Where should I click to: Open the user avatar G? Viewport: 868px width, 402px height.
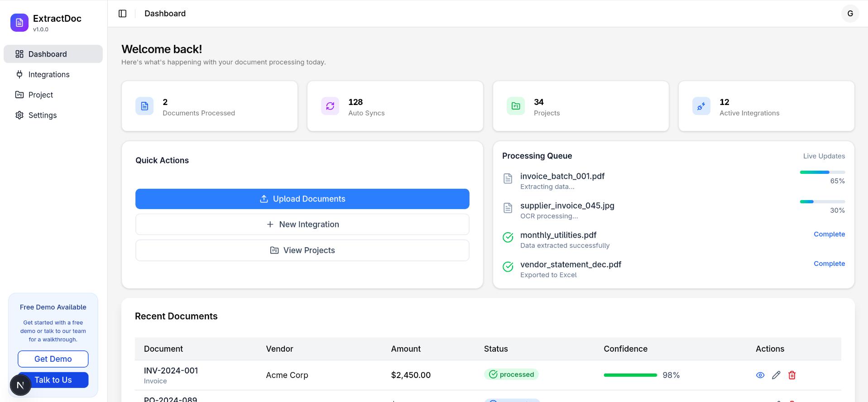tap(850, 14)
